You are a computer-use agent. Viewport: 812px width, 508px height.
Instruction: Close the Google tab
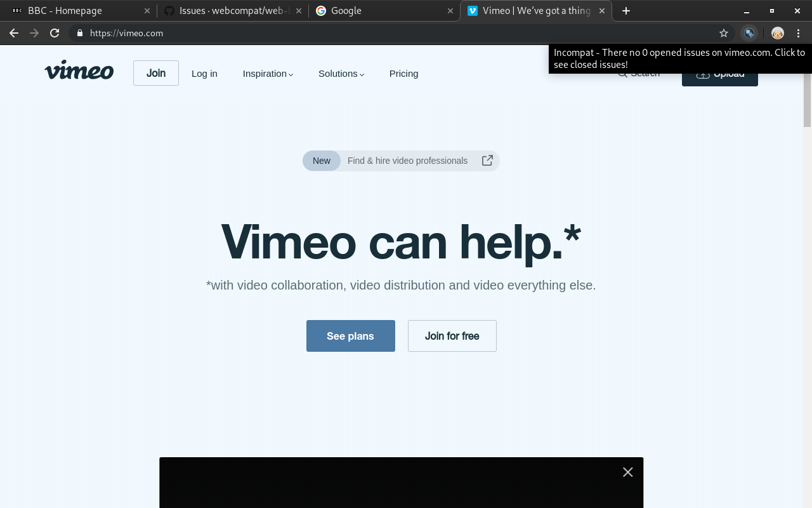point(450,11)
